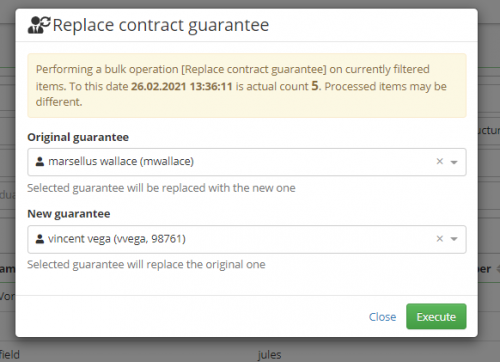The height and width of the screenshot is (362, 500).
Task: Click user icon beside marsellus wallace
Action: point(40,162)
